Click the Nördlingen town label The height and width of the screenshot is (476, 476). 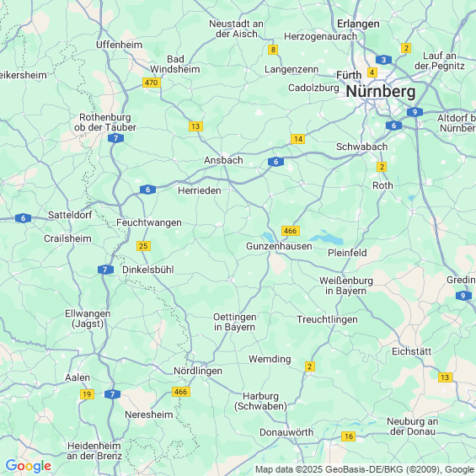click(198, 371)
